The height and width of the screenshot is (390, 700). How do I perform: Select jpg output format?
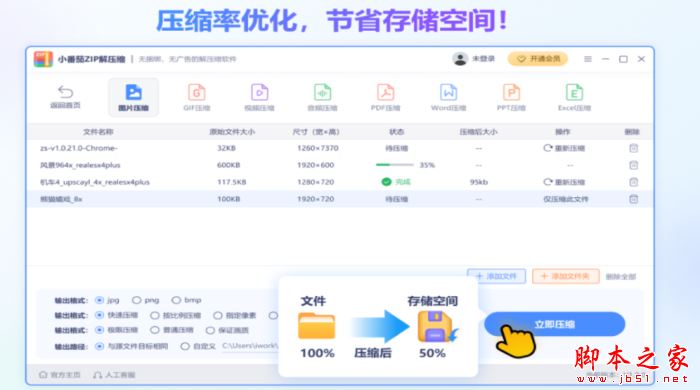[x=100, y=300]
